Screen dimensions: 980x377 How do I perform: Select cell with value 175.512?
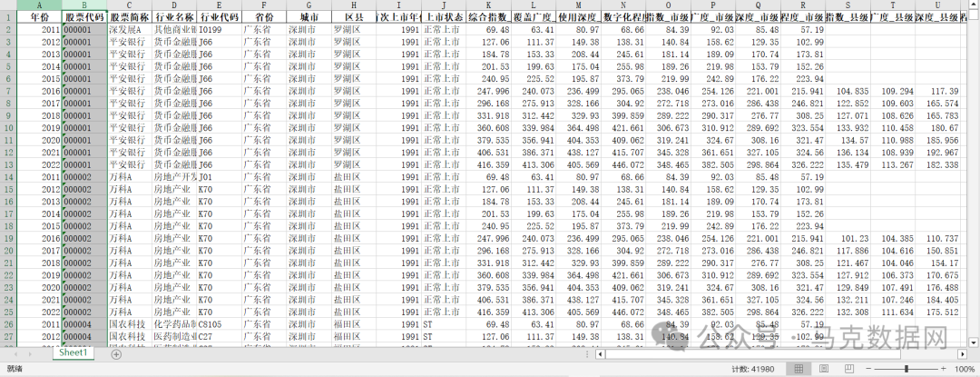click(937, 313)
